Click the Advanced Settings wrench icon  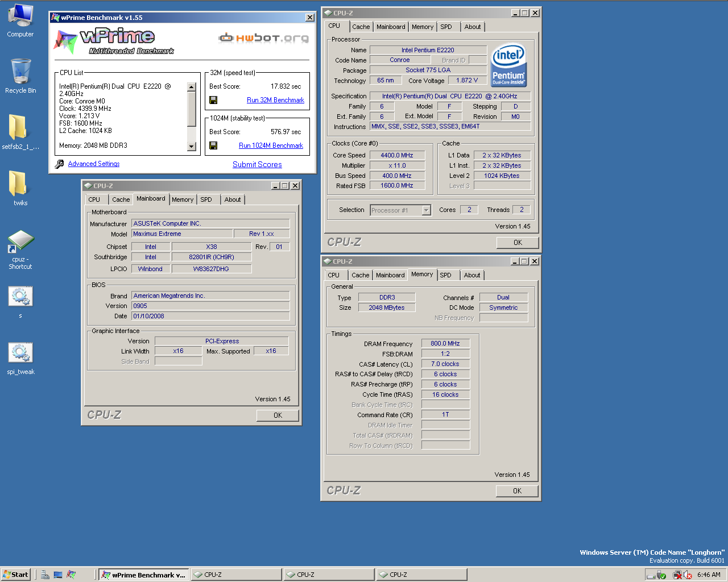[60, 164]
